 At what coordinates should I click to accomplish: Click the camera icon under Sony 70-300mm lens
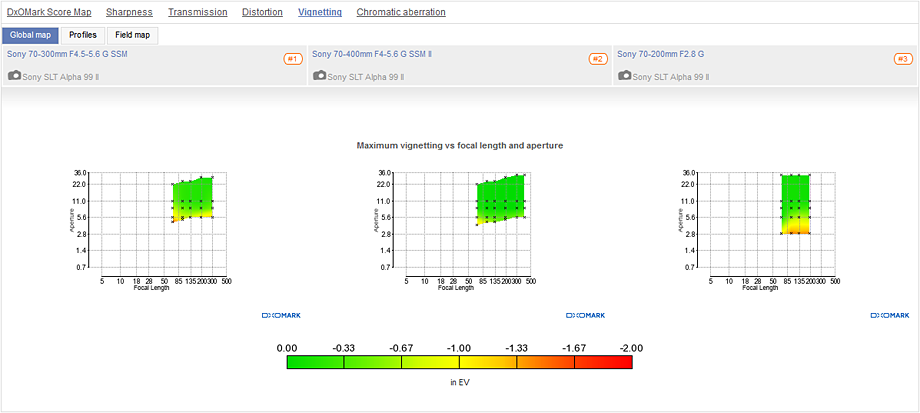15,76
